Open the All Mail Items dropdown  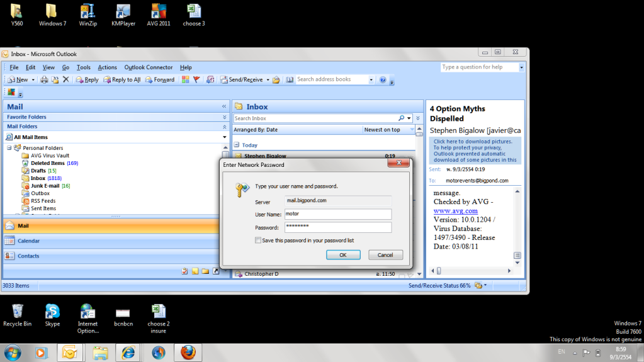225,137
